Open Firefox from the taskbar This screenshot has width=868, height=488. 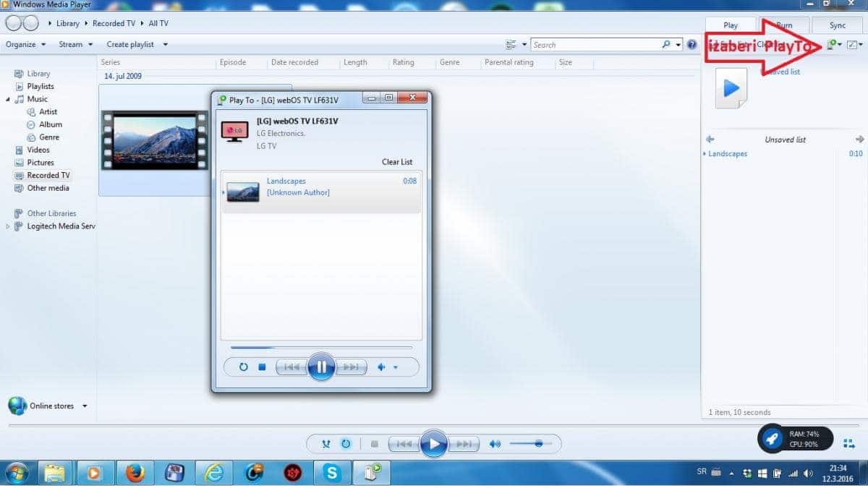coord(135,473)
